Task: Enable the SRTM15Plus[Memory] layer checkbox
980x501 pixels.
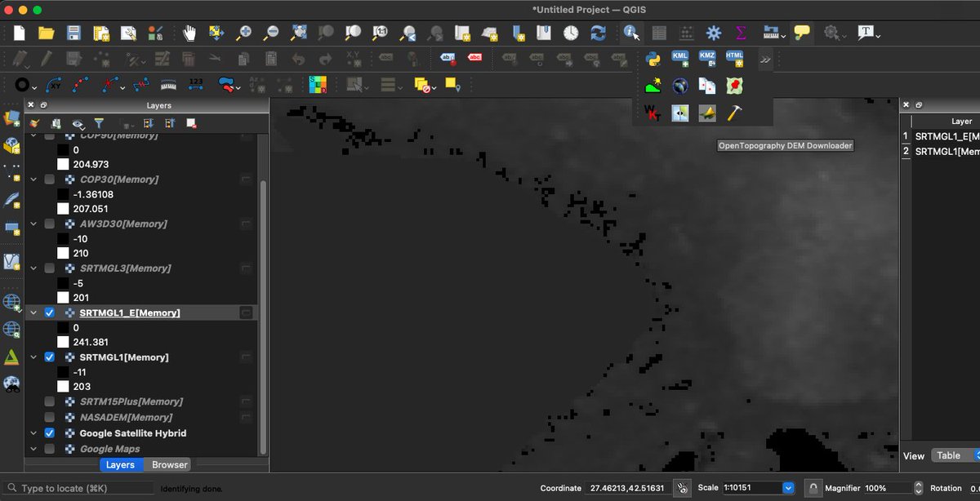Action: pyautogui.click(x=50, y=401)
